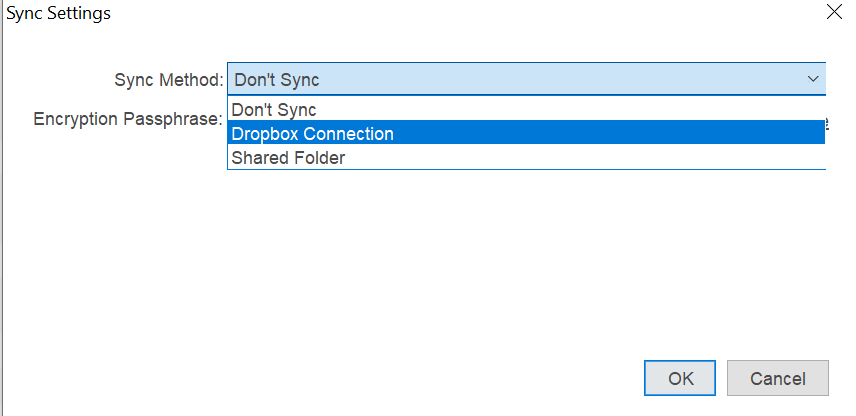Click the Sync Settings title text
Screen dimensions: 856x416
[58, 13]
